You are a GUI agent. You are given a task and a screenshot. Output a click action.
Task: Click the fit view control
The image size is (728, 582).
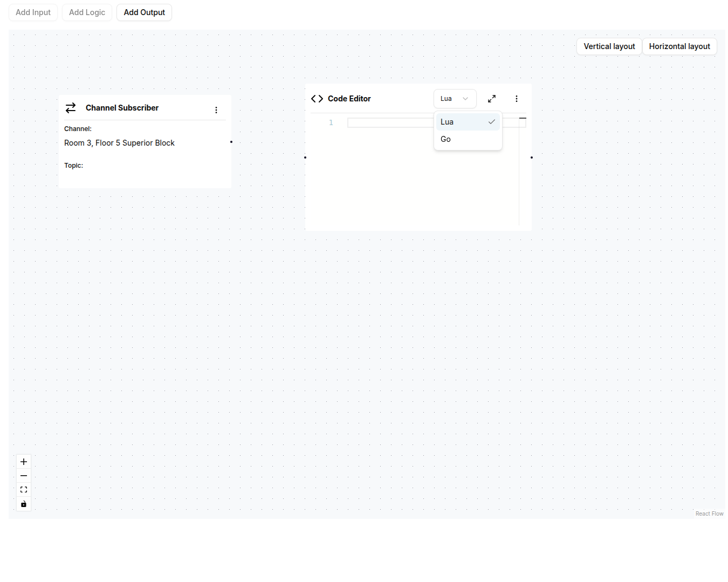pyautogui.click(x=24, y=490)
